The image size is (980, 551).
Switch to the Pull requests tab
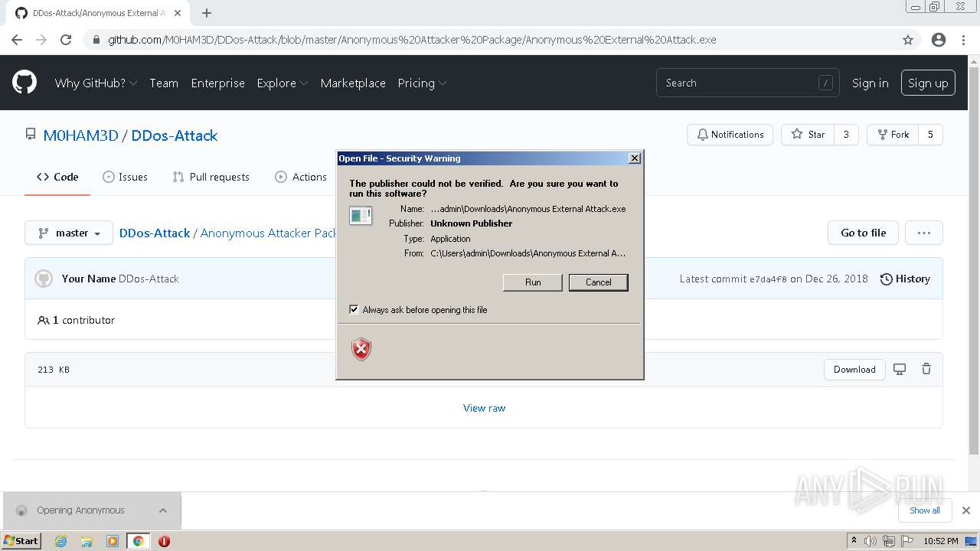(211, 177)
